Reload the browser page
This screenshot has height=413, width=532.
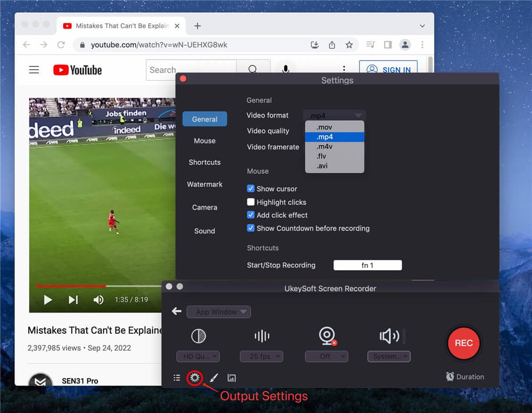61,45
